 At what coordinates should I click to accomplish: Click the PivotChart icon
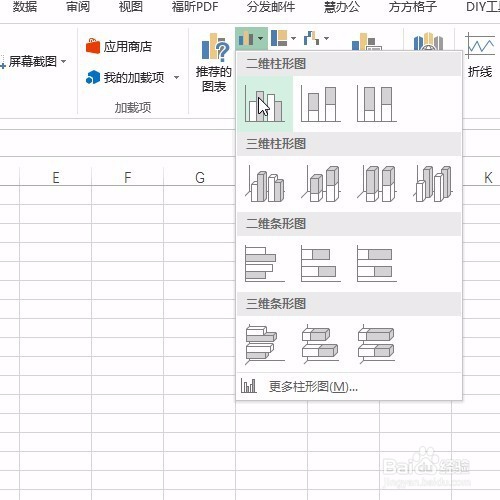(x=367, y=41)
